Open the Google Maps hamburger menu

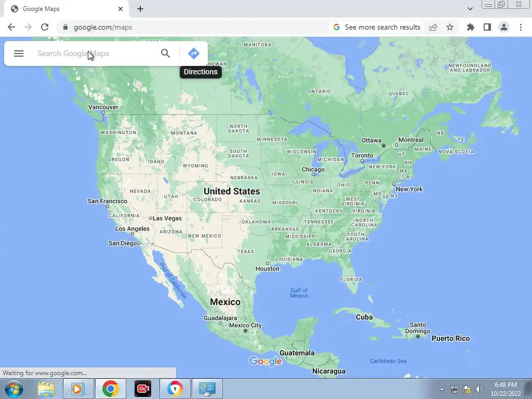pyautogui.click(x=19, y=54)
